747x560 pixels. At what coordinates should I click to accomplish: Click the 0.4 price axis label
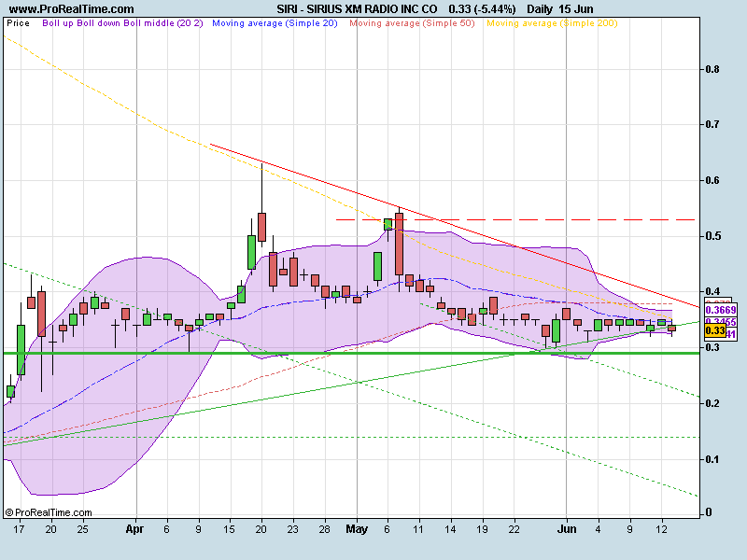pyautogui.click(x=712, y=291)
